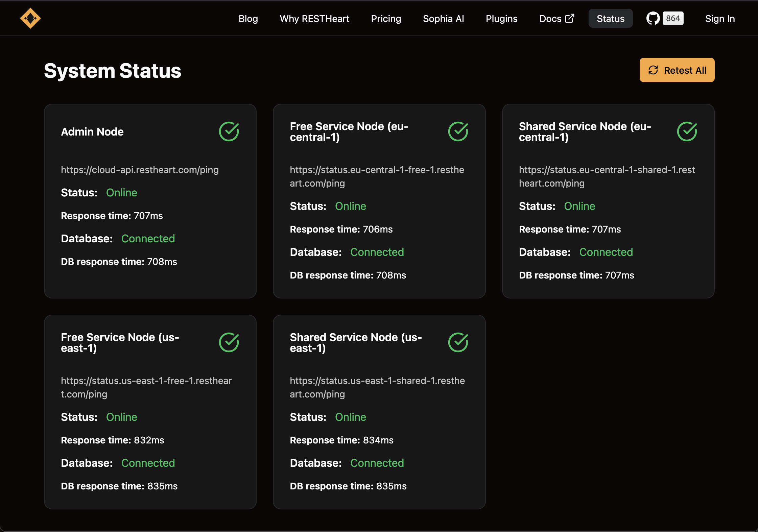Image resolution: width=758 pixels, height=532 pixels.
Task: Click Free Service Node eu-central-1 checkmark icon
Action: pyautogui.click(x=458, y=131)
